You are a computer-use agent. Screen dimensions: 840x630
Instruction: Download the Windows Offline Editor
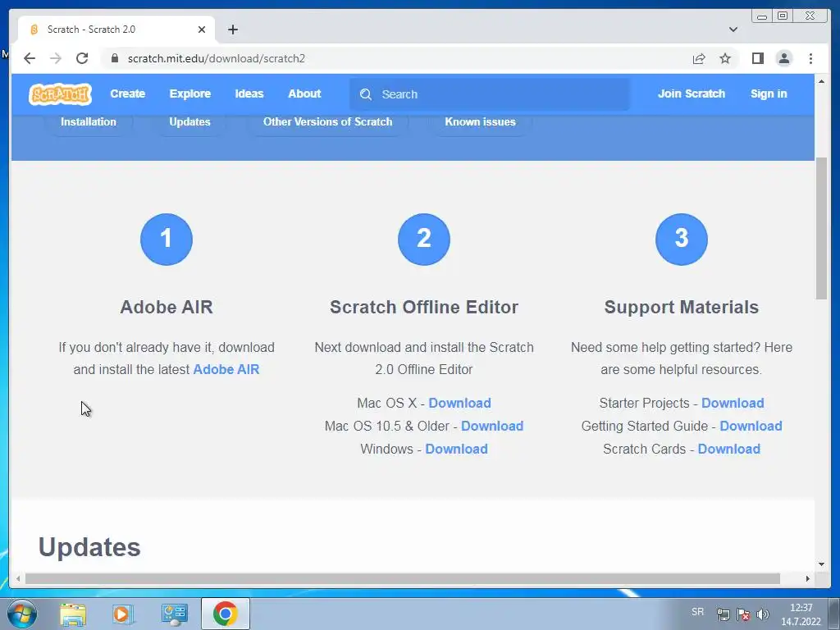coord(456,449)
